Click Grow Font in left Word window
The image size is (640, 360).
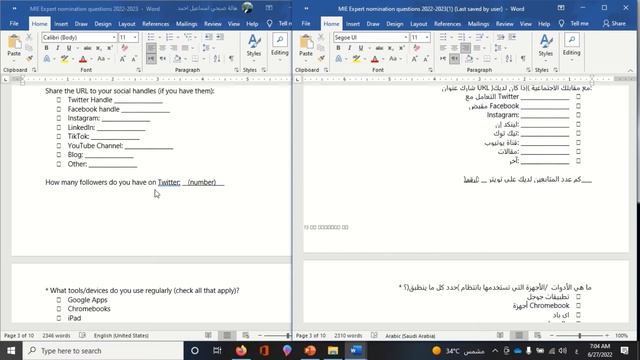[122, 59]
